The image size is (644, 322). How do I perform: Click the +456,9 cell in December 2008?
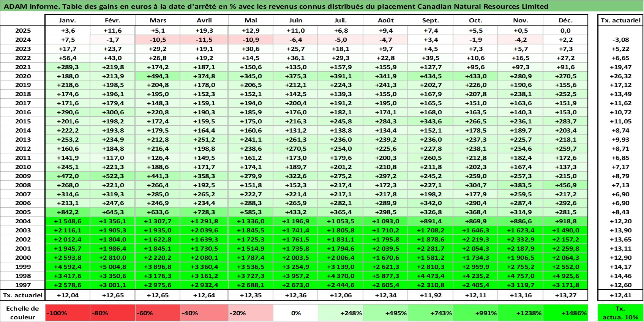tap(565, 185)
